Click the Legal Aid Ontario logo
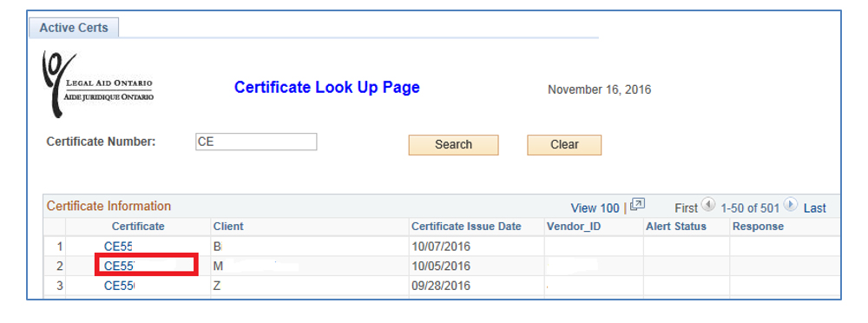This screenshot has width=868, height=323. (98, 84)
